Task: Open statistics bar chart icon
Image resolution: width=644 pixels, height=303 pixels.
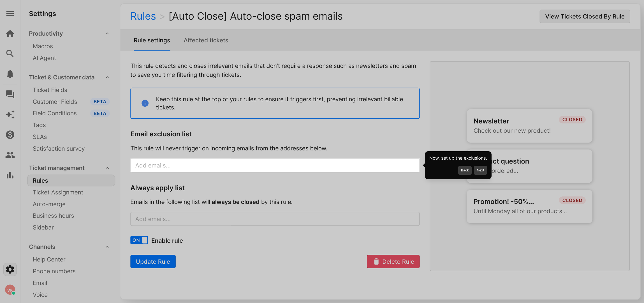Action: 10,175
